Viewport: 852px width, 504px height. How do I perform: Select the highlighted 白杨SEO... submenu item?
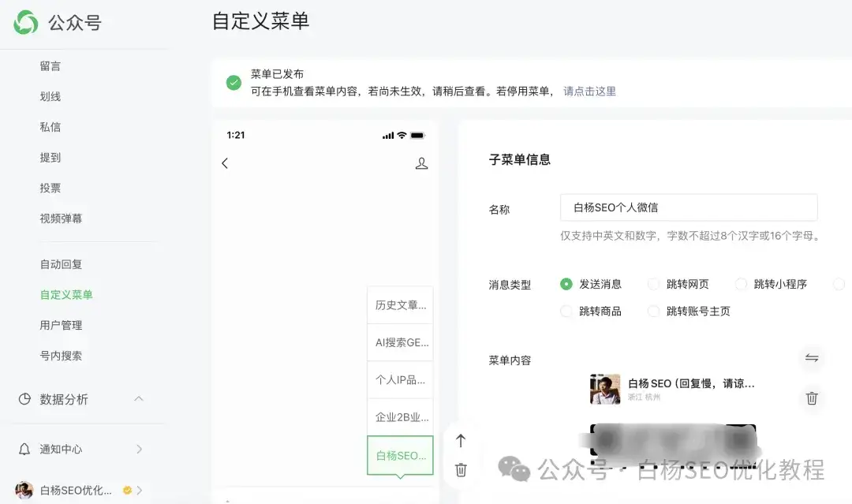401,455
